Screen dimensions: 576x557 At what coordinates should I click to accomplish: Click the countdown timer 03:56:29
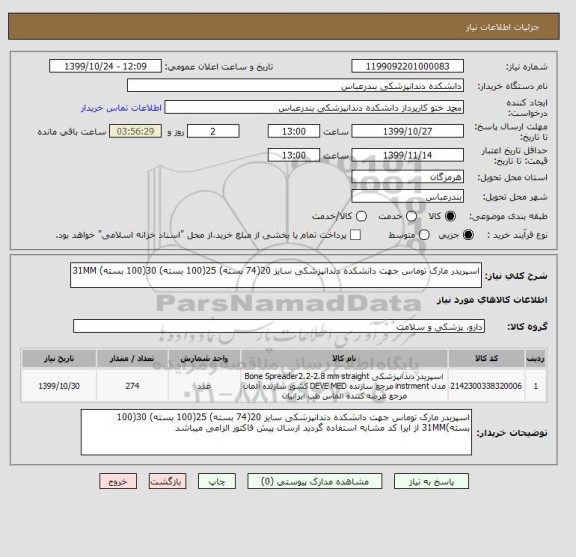(136, 131)
